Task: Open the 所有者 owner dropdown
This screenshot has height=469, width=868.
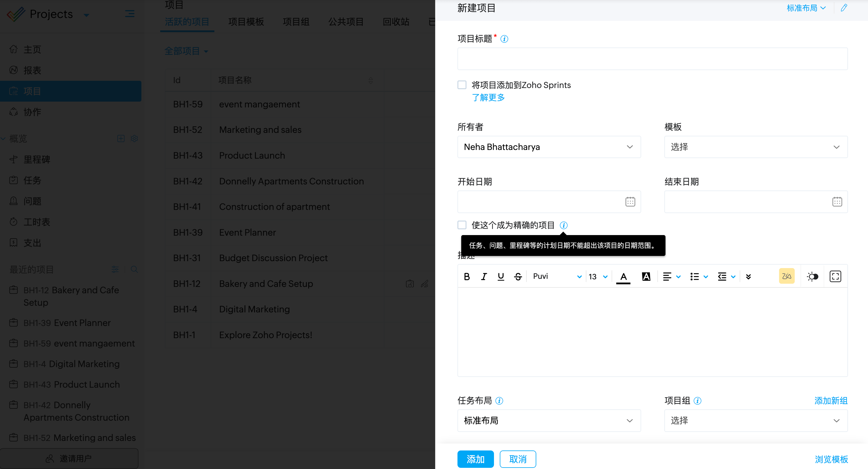Action: click(x=549, y=147)
